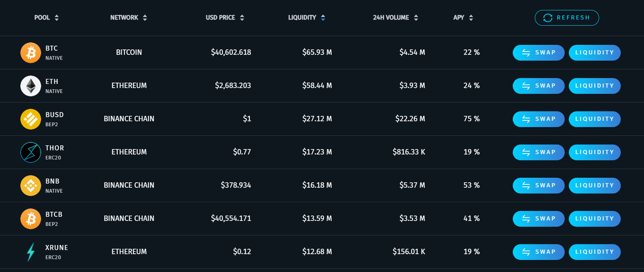Sort the table by APY
644x272 pixels.
[463, 17]
